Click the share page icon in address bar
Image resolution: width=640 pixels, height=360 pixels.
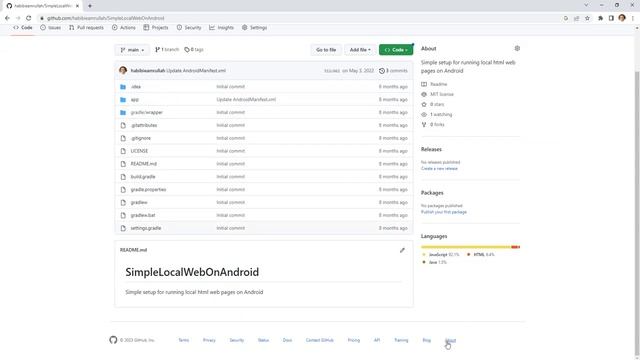click(x=576, y=18)
